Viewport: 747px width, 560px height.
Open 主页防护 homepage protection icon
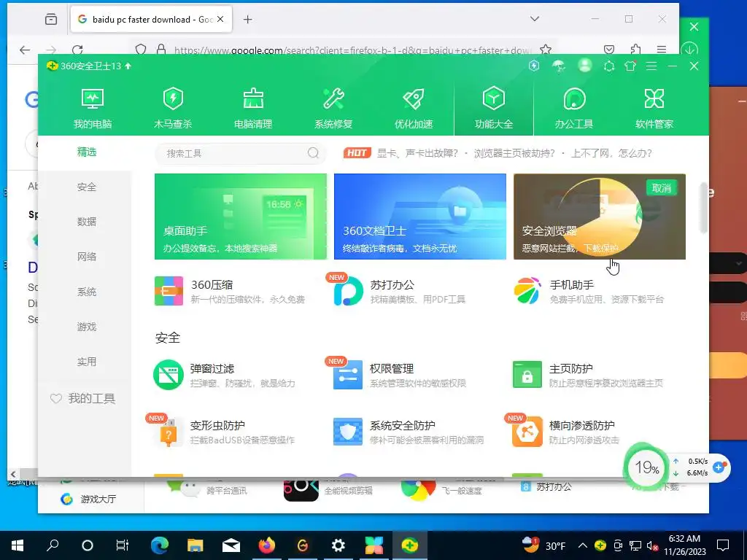coord(527,375)
